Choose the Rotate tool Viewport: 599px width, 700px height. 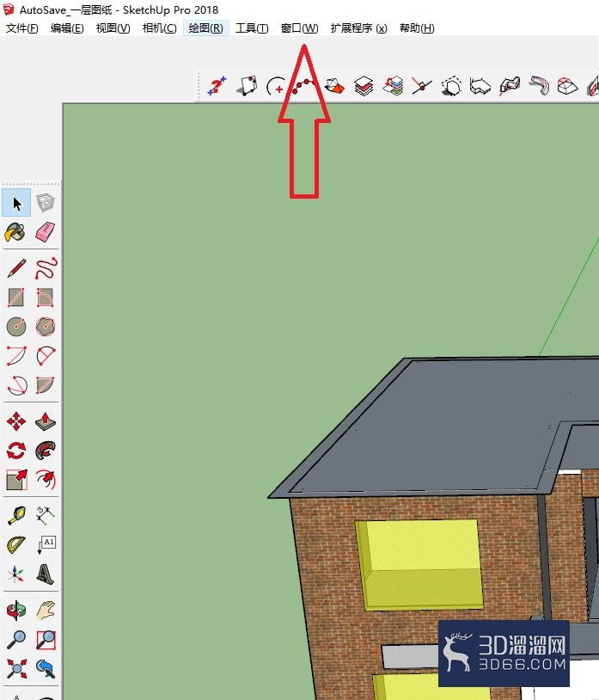point(16,451)
